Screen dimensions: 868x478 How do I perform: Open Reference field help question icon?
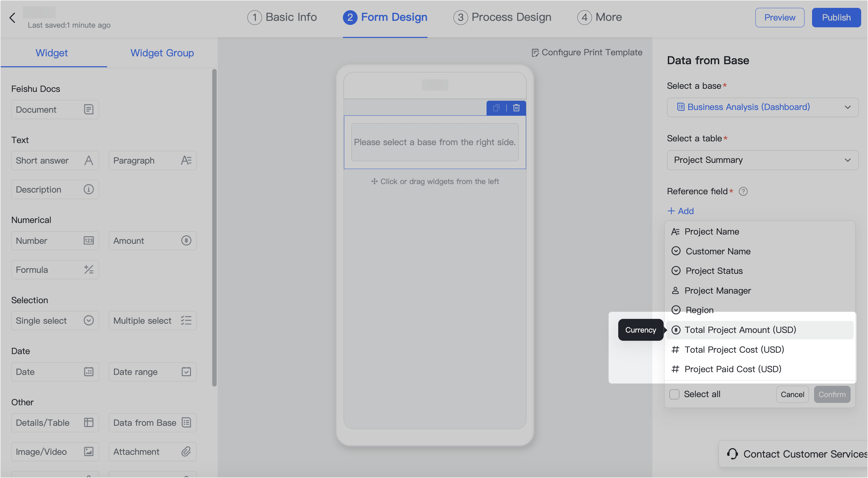click(x=743, y=192)
